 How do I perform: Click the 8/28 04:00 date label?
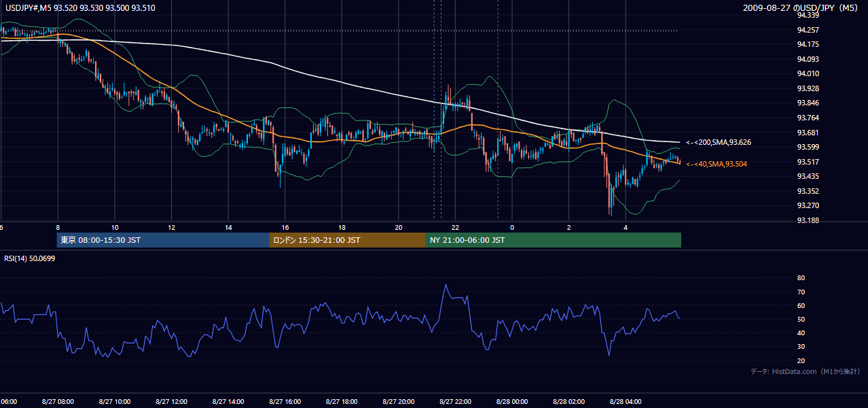pos(626,401)
